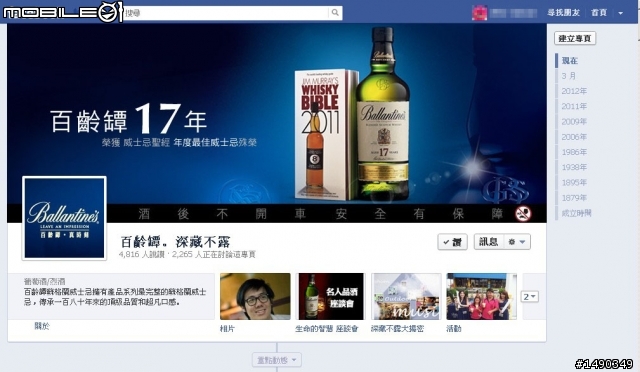Viewport: 640px width, 372px height.
Task: Focus the Facebook search input field
Action: [x=225, y=13]
